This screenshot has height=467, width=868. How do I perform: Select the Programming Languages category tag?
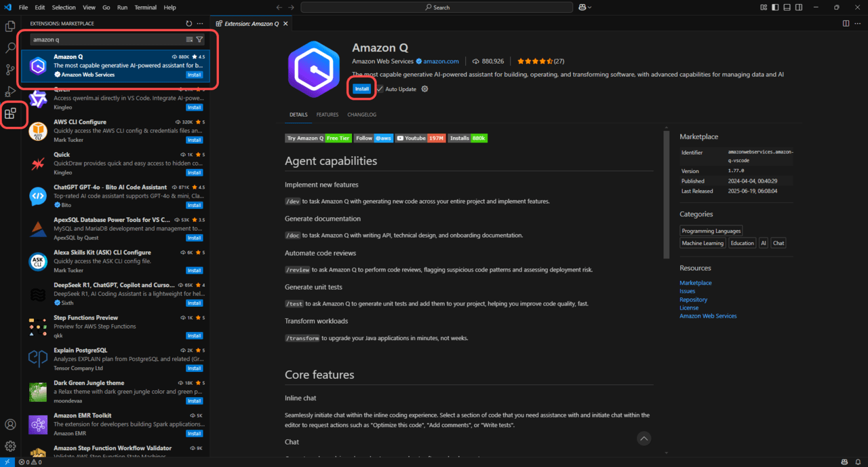(x=711, y=231)
